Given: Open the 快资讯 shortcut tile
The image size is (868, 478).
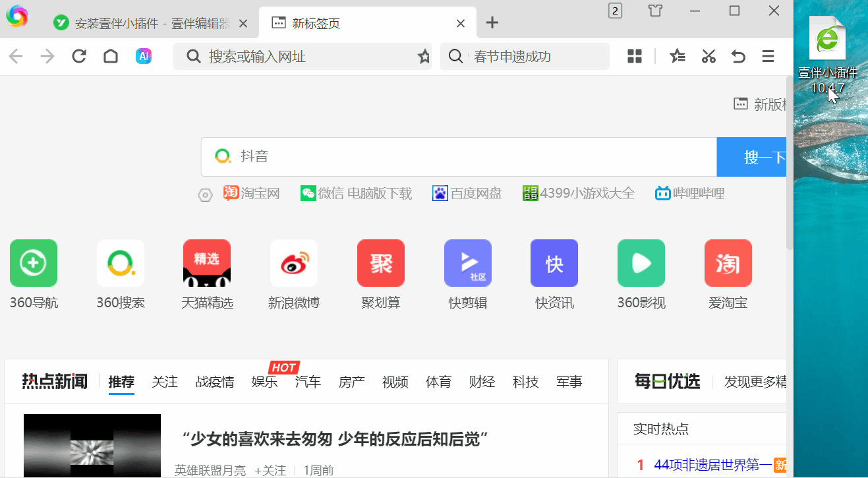Looking at the screenshot, I should pos(554,274).
